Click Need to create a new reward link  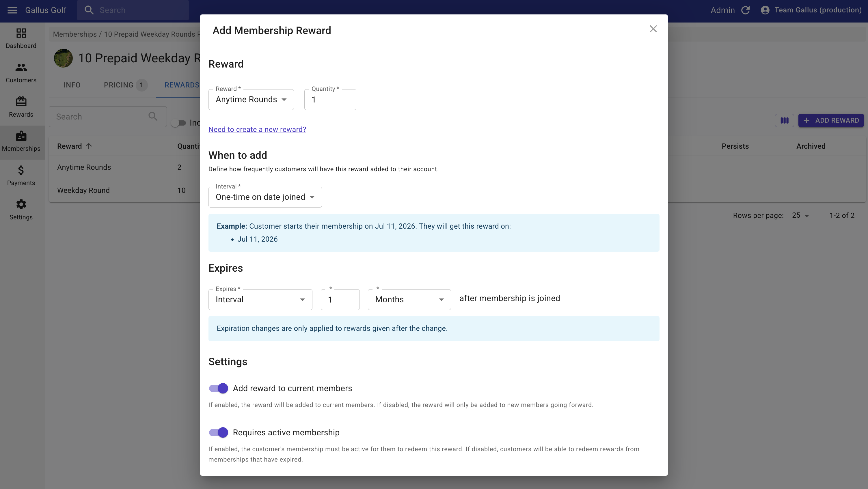pyautogui.click(x=257, y=130)
